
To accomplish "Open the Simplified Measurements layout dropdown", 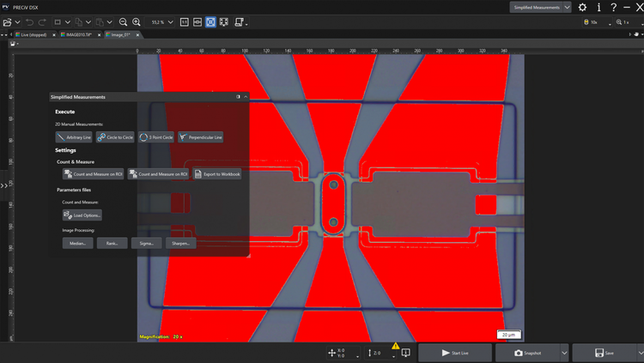I will [567, 7].
